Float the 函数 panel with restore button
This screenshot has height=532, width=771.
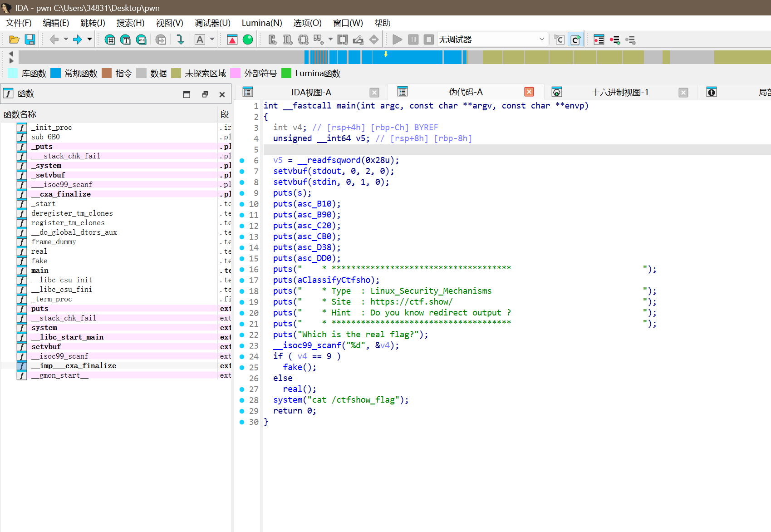[x=205, y=94]
